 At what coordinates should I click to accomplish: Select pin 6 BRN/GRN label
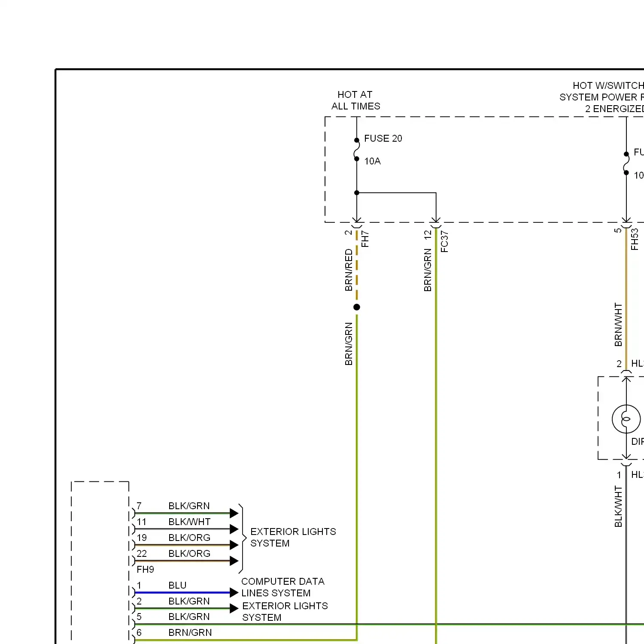pos(190,632)
